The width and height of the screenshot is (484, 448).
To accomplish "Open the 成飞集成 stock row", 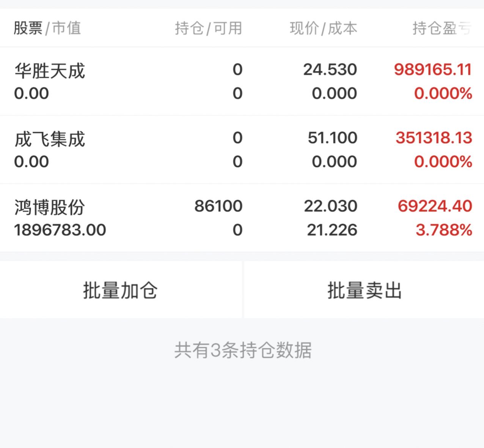I will point(242,150).
